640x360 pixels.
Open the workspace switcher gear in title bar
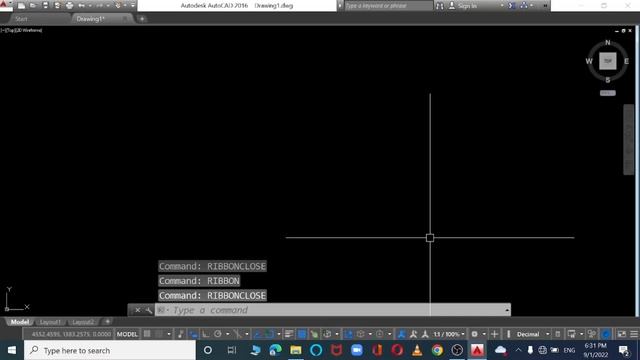[x=118, y=6]
